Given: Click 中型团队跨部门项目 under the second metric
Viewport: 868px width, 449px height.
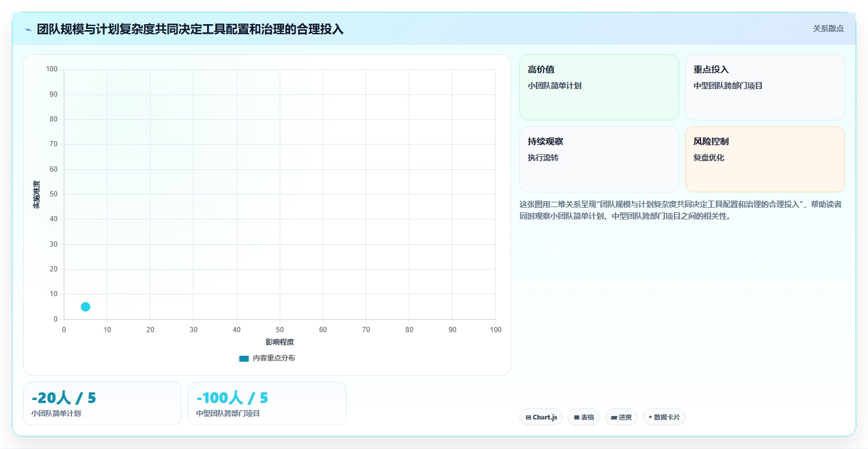Looking at the screenshot, I should coord(228,414).
